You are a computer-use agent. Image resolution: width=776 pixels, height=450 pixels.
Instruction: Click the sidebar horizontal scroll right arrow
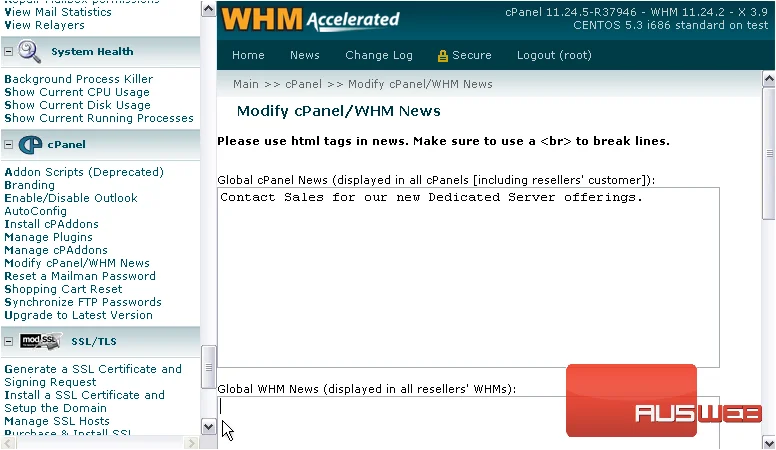[192, 443]
